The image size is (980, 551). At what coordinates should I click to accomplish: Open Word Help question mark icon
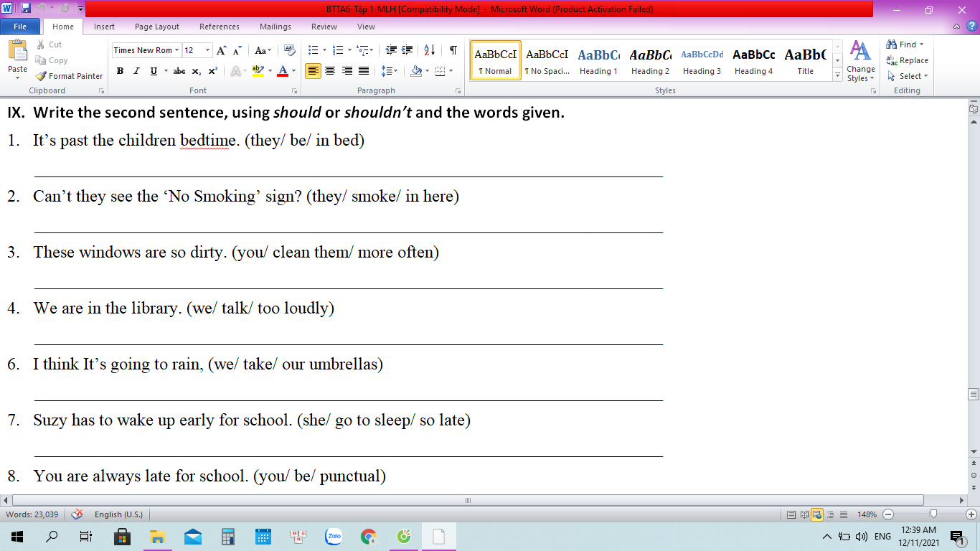[x=971, y=27]
